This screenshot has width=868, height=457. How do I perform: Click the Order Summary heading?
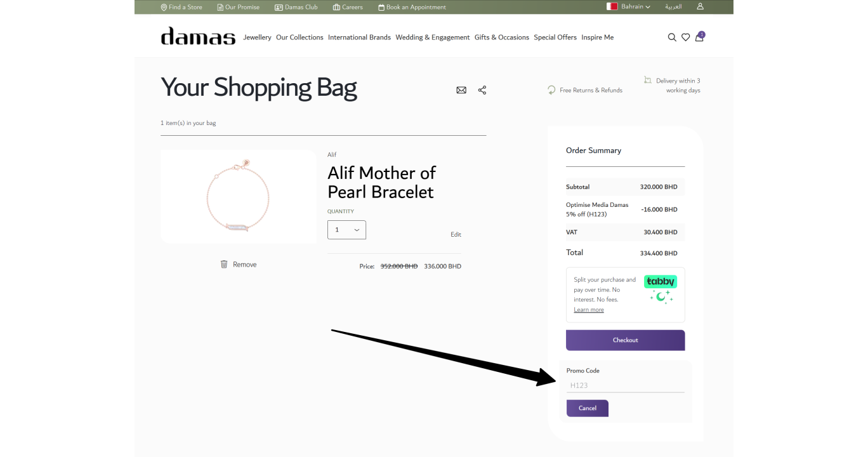[594, 150]
